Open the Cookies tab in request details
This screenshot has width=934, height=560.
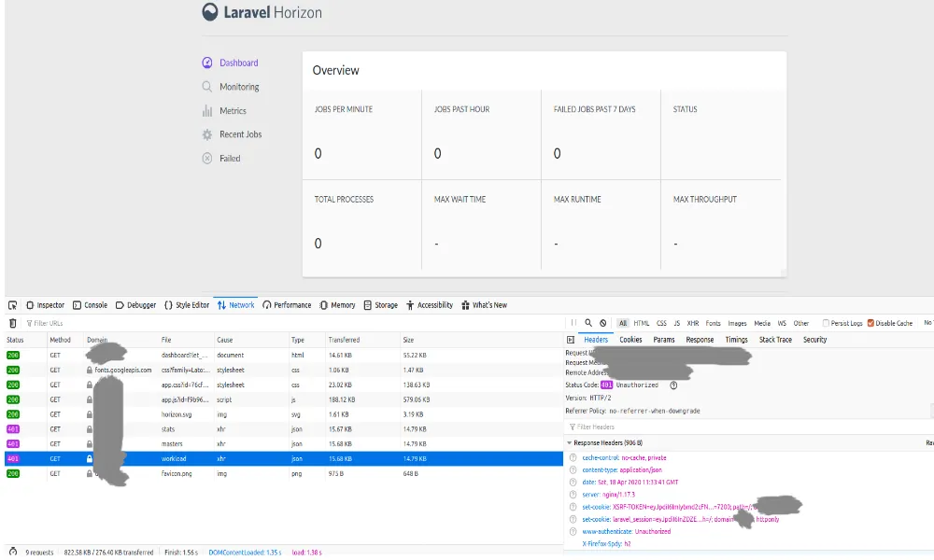tap(630, 340)
